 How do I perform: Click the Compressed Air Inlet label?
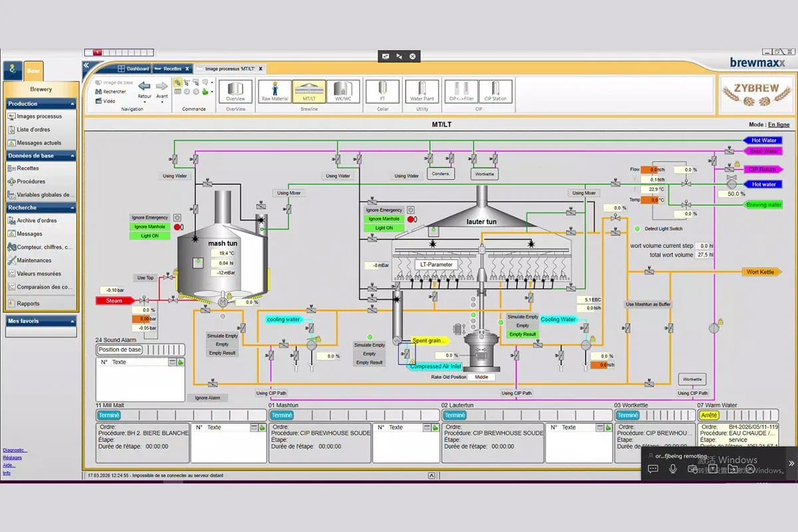(435, 366)
